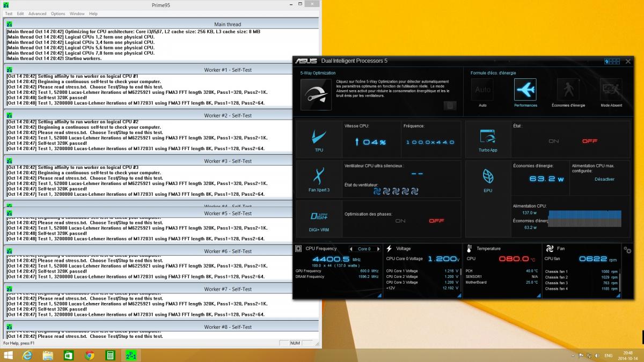Toggle checkbox beside 5-Way Optimization description

pos(450,106)
